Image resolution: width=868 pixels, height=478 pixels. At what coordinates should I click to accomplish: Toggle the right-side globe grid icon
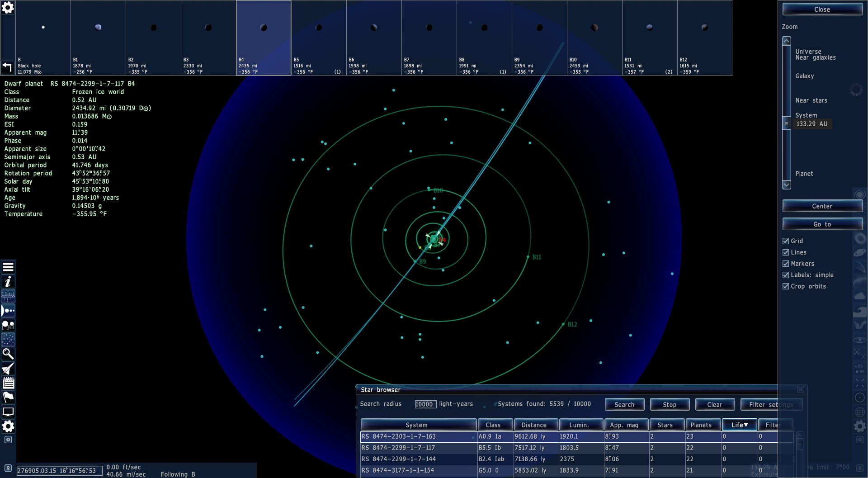point(859,412)
